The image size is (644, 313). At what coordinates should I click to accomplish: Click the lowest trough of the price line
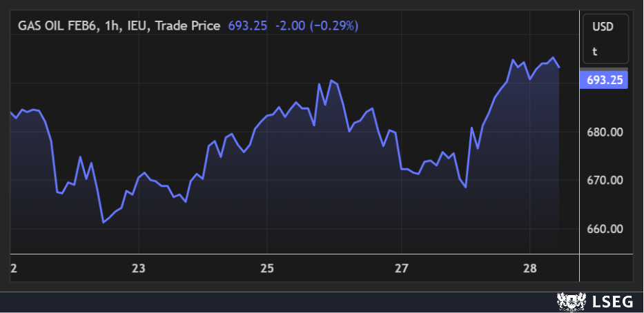[103, 223]
